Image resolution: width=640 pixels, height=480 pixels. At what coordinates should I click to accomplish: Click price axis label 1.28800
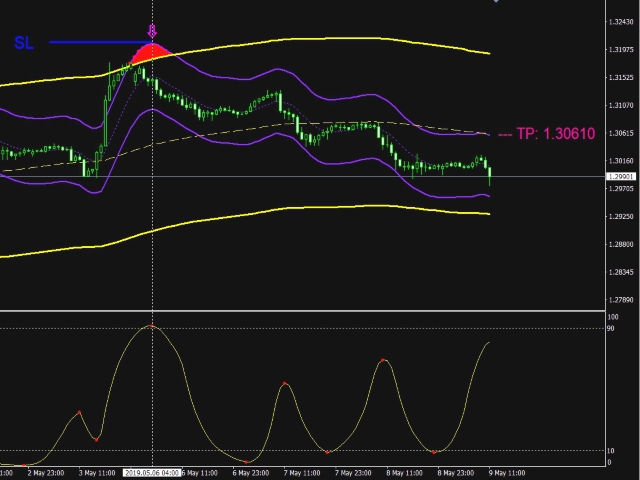[621, 244]
